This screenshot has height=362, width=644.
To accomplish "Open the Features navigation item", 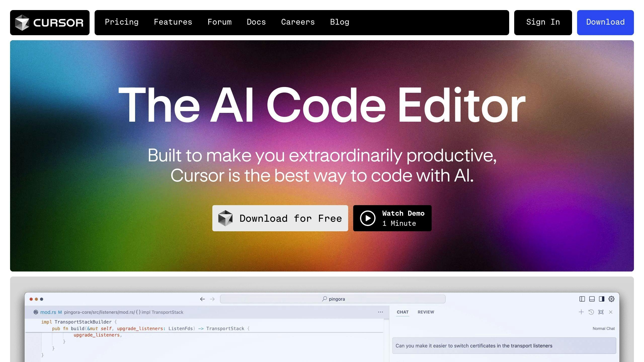I will click(x=173, y=22).
